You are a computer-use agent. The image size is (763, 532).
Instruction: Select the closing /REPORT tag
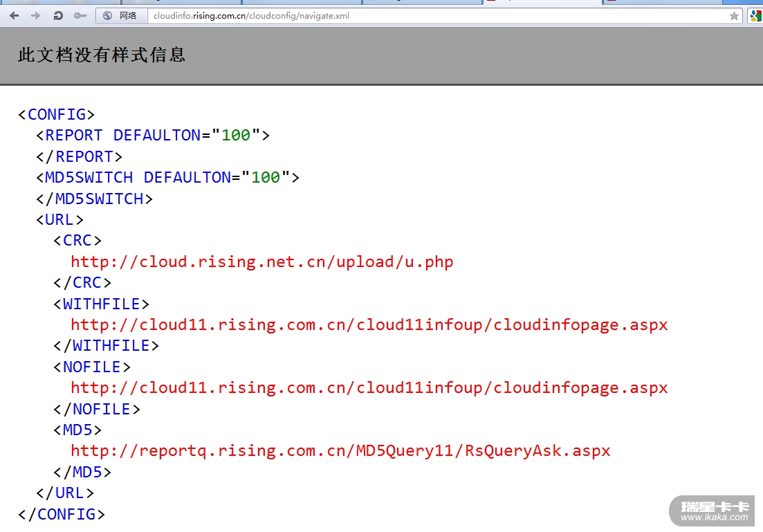pyautogui.click(x=80, y=157)
